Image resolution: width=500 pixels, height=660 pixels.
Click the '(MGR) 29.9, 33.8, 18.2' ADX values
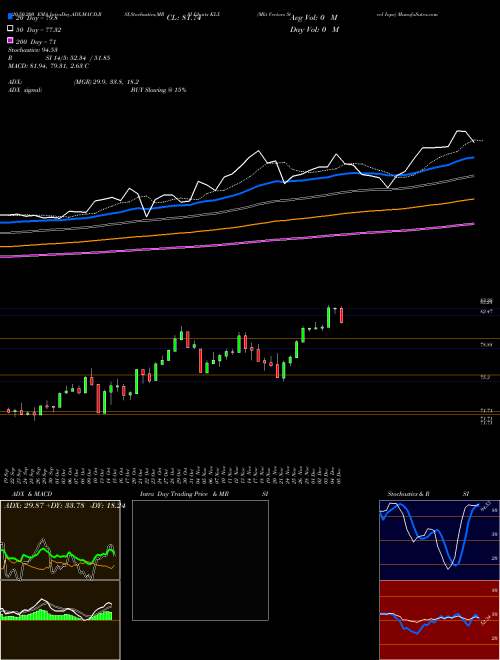[x=106, y=82]
